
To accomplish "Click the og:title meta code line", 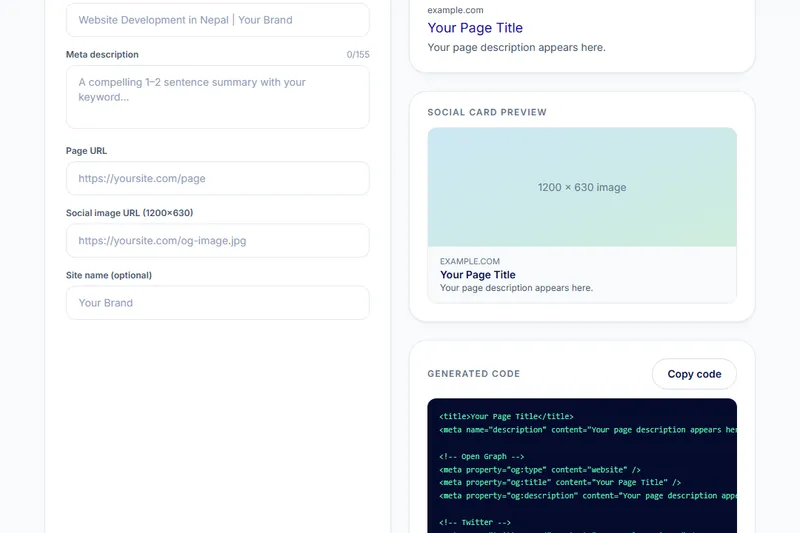I will tap(560, 483).
